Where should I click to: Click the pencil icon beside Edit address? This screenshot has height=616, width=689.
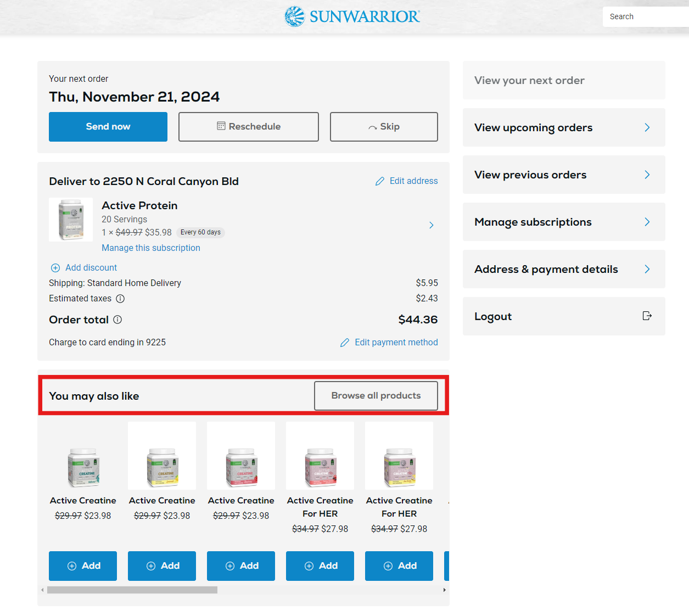pyautogui.click(x=380, y=181)
